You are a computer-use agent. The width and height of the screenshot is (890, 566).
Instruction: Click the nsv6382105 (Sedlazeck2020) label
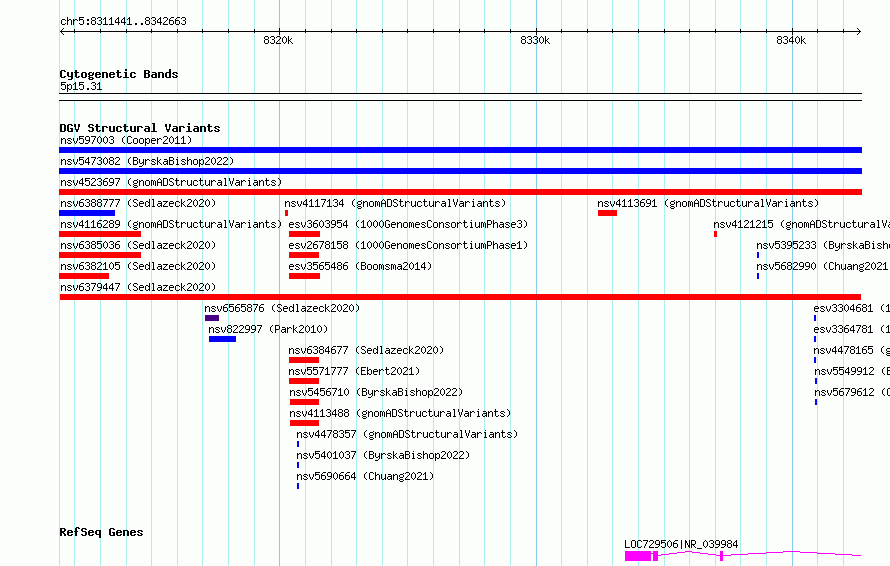(138, 266)
